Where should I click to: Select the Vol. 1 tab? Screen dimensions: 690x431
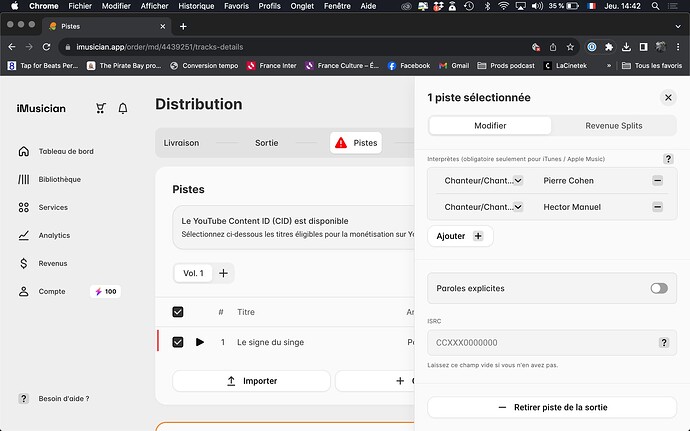click(x=193, y=273)
